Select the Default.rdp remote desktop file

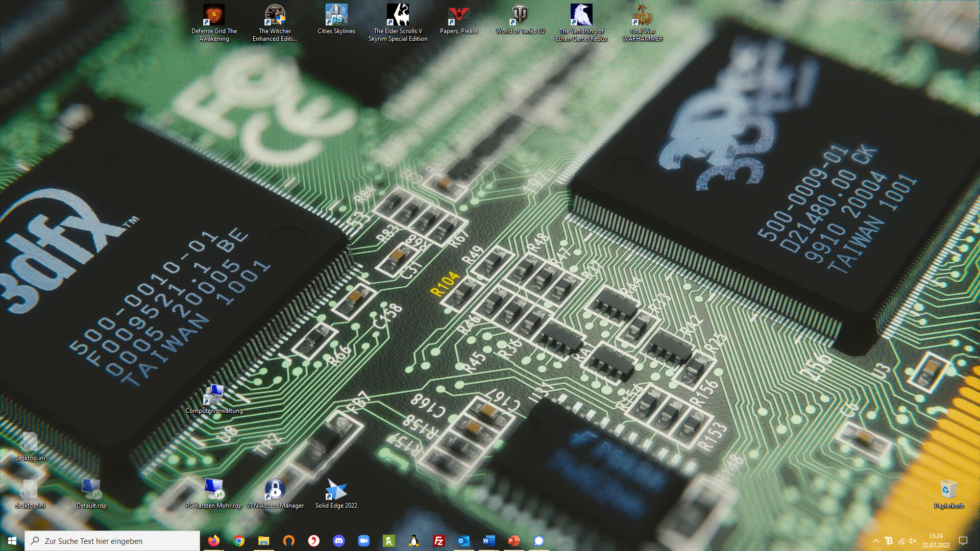tap(91, 494)
